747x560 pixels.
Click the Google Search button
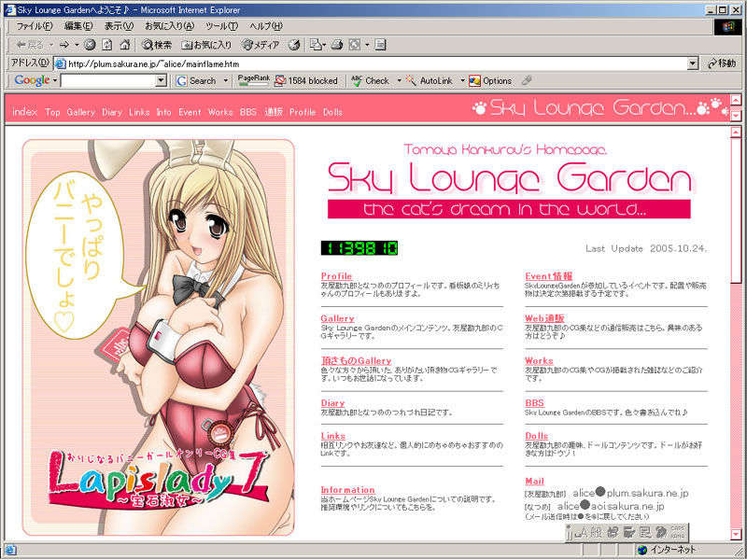click(196, 81)
